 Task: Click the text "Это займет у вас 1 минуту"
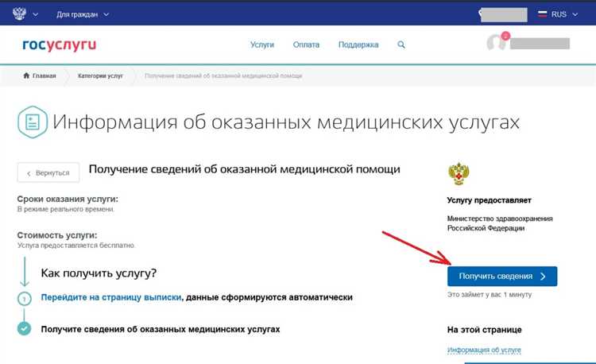[490, 295]
